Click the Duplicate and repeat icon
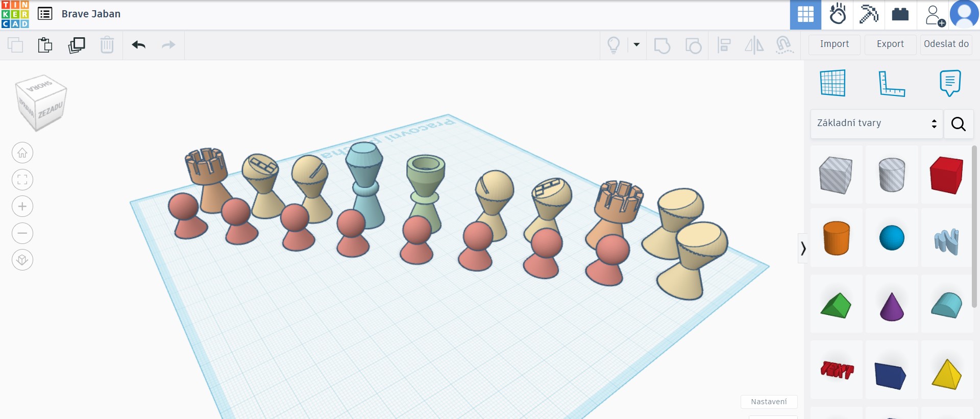The width and height of the screenshot is (980, 419). click(x=77, y=45)
